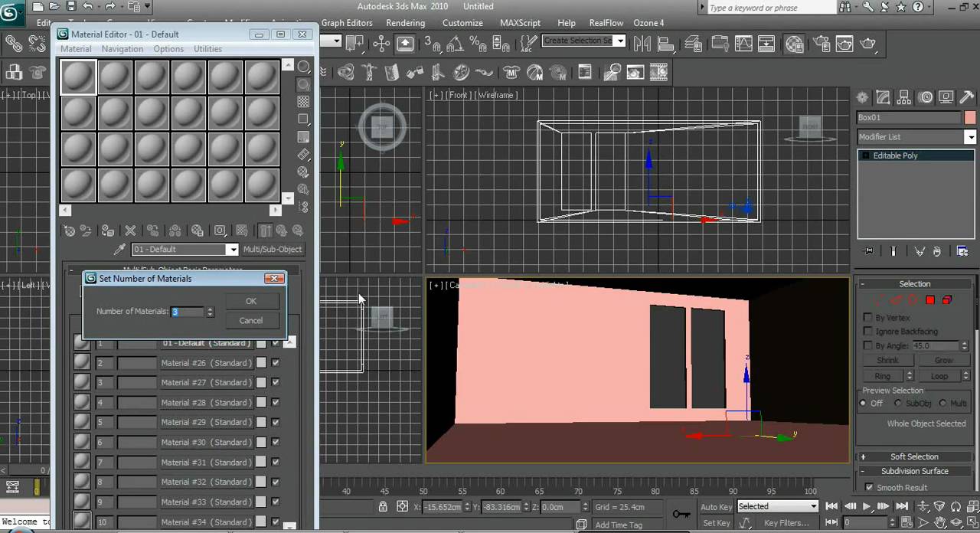The height and width of the screenshot is (533, 980).
Task: Click the Align tool icon
Action: 665,44
